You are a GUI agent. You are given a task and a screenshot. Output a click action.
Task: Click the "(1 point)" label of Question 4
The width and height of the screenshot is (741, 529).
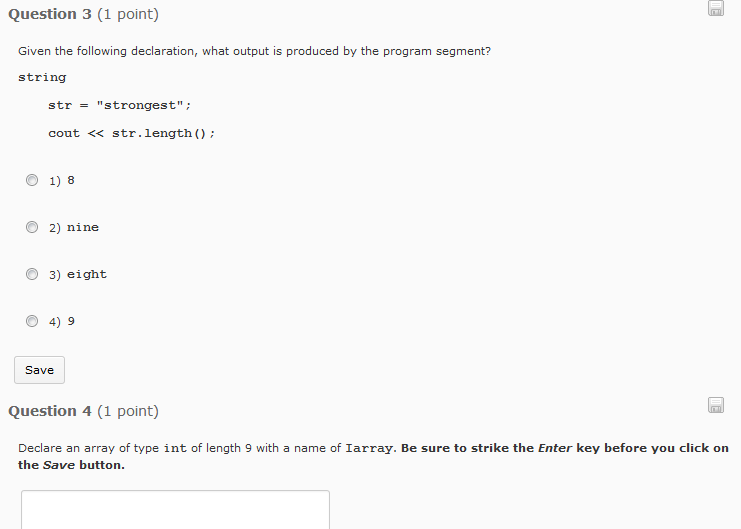click(128, 411)
